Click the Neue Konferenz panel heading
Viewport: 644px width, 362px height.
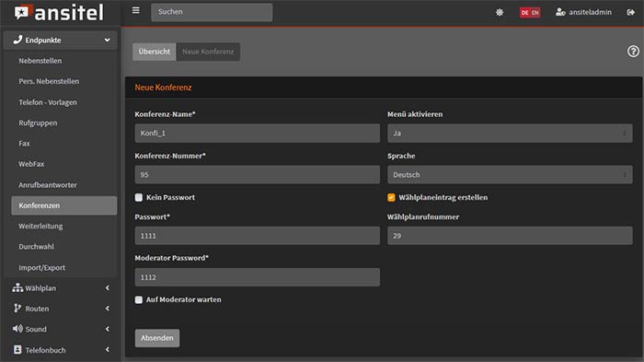point(163,88)
